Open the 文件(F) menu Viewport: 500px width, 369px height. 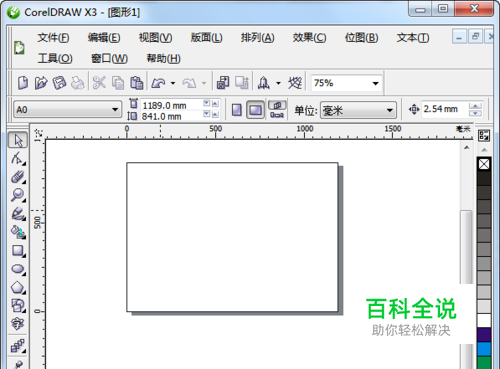click(53, 37)
